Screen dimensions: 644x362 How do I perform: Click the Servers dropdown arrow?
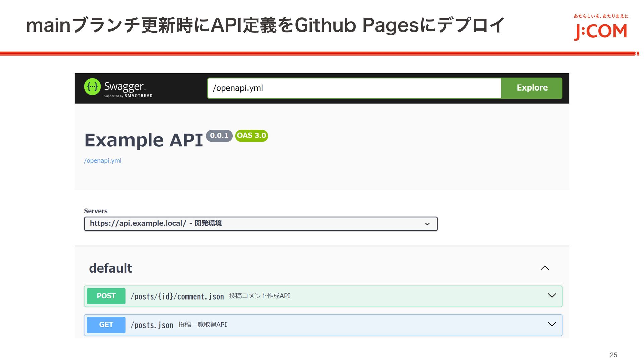point(427,224)
